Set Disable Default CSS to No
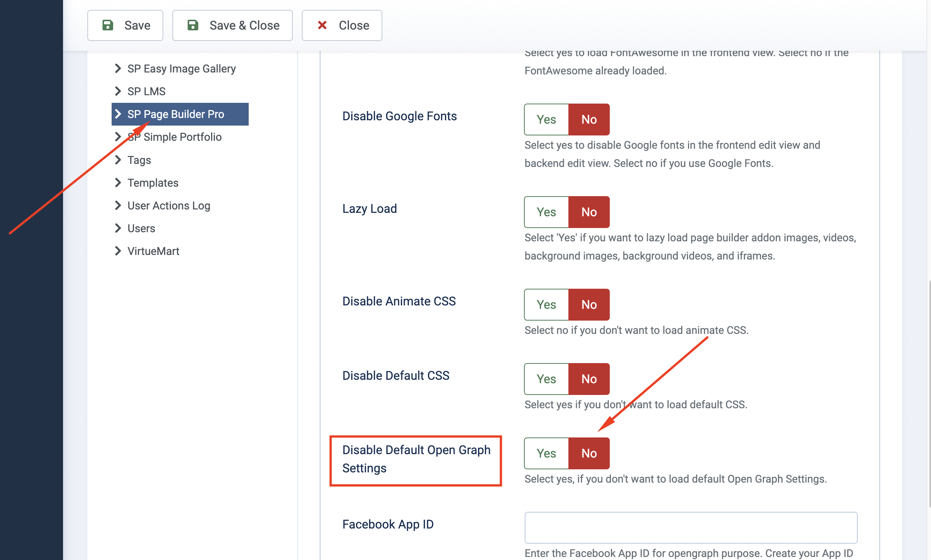This screenshot has height=560, width=931. click(589, 379)
